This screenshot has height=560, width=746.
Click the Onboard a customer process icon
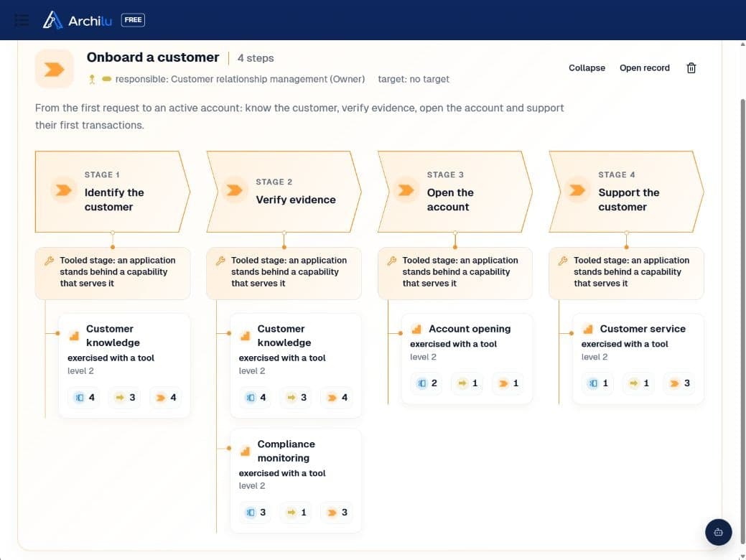tap(55, 69)
